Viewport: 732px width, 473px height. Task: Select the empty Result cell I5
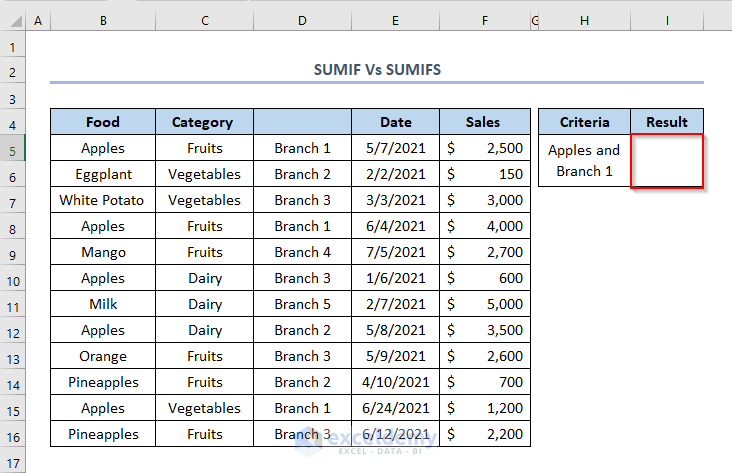[666, 160]
